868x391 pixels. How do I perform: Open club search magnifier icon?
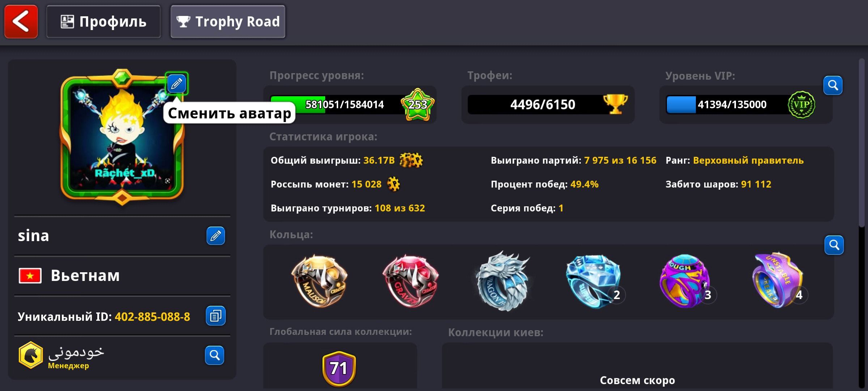(x=214, y=355)
